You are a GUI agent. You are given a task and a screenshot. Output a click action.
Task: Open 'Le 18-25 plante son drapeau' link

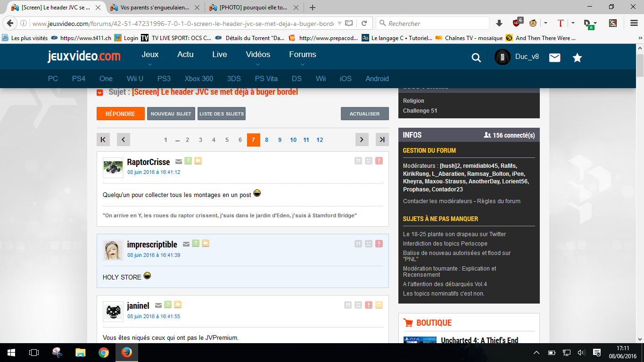(x=454, y=234)
